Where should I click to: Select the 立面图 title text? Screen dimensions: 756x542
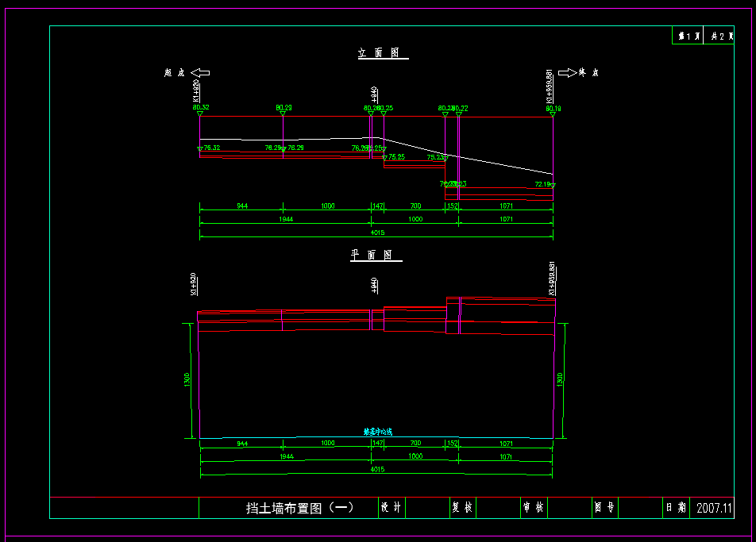382,53
